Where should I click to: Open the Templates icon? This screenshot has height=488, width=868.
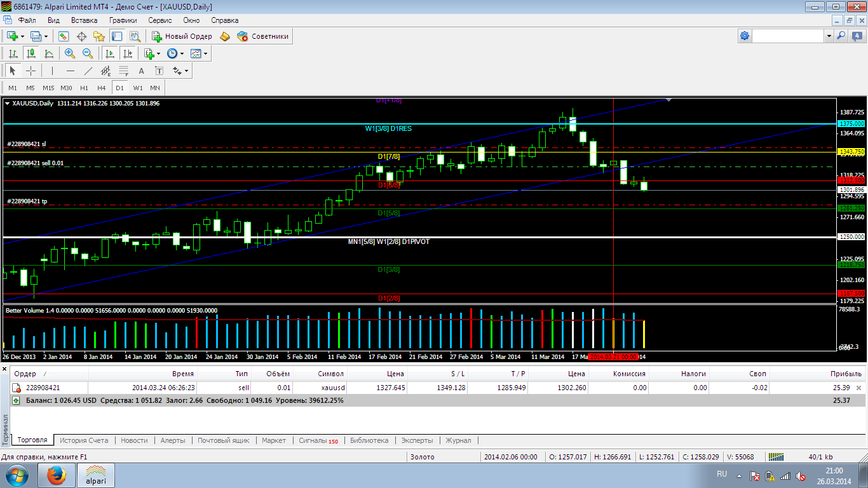pyautogui.click(x=196, y=53)
